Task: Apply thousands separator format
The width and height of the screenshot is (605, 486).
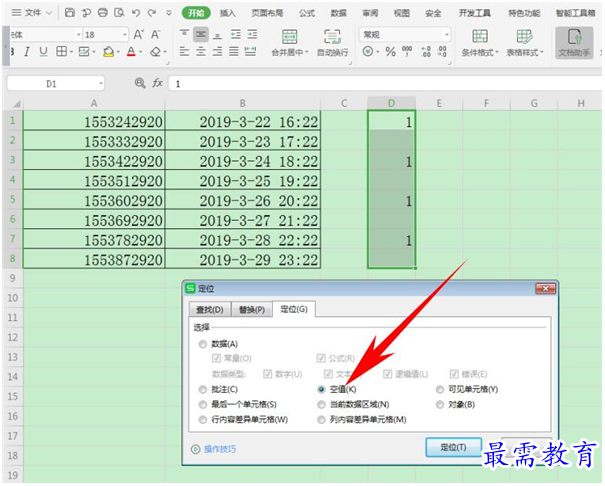Action: tap(407, 51)
